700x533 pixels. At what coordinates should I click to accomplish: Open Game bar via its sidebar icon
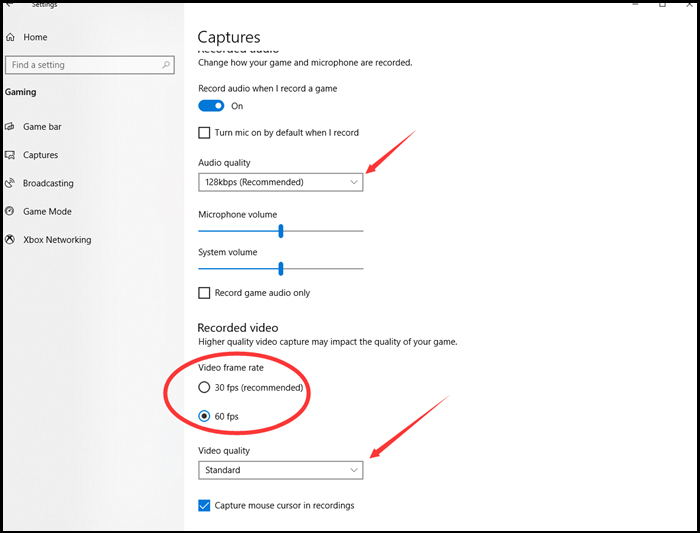11,127
